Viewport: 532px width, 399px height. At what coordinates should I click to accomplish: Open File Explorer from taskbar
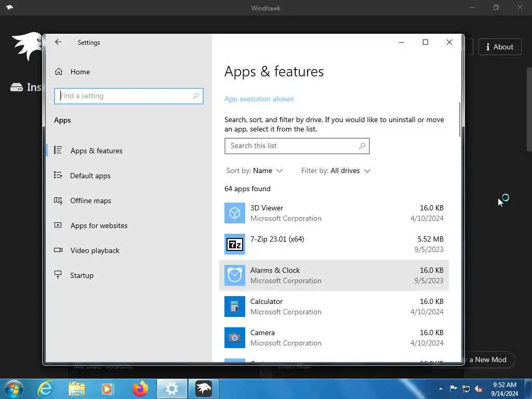pos(77,389)
